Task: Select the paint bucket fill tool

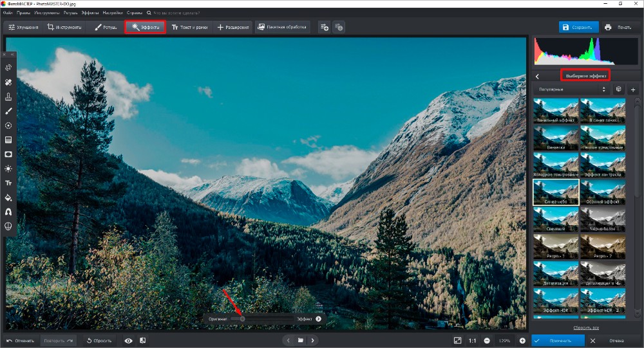Action: tap(8, 197)
